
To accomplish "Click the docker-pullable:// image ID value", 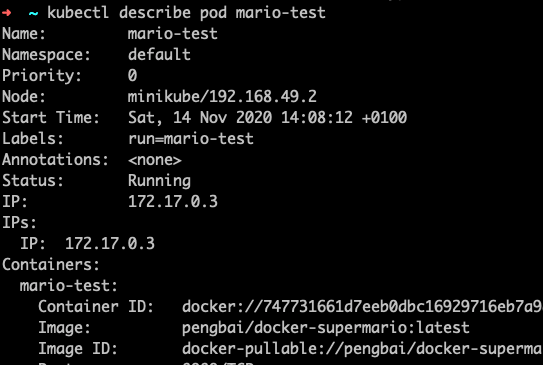I will click(362, 349).
